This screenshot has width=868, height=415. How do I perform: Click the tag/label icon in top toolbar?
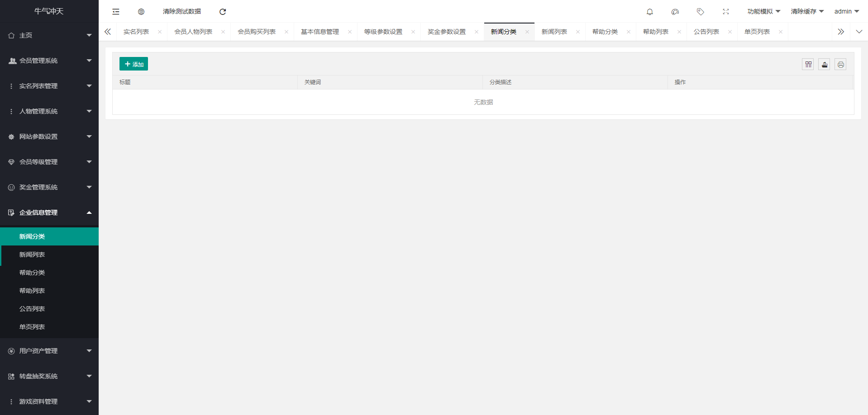(701, 11)
